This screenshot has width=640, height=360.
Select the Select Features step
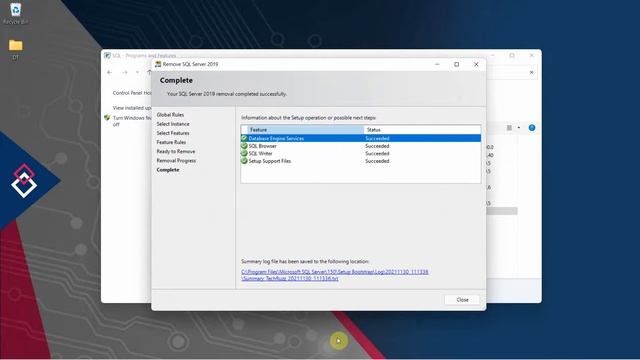(x=173, y=133)
